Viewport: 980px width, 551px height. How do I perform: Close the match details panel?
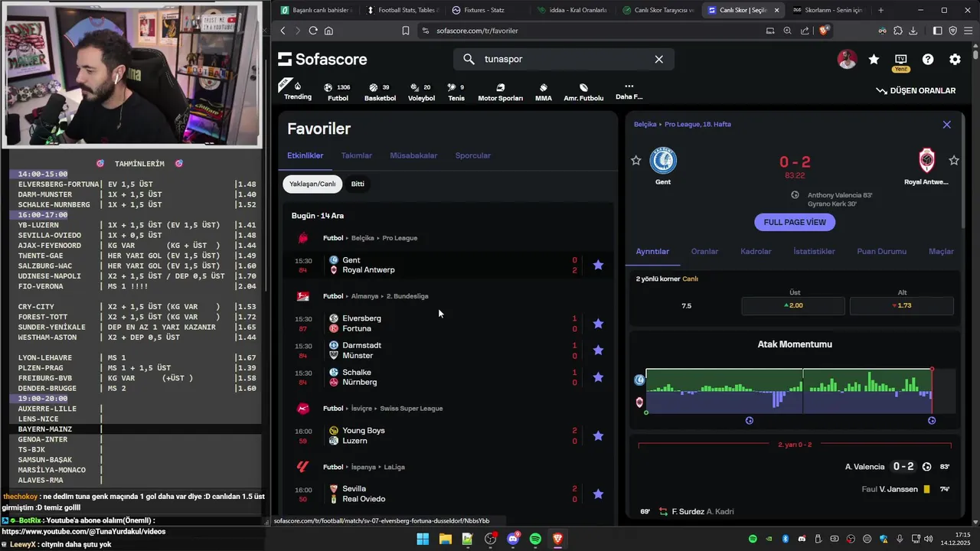(947, 125)
